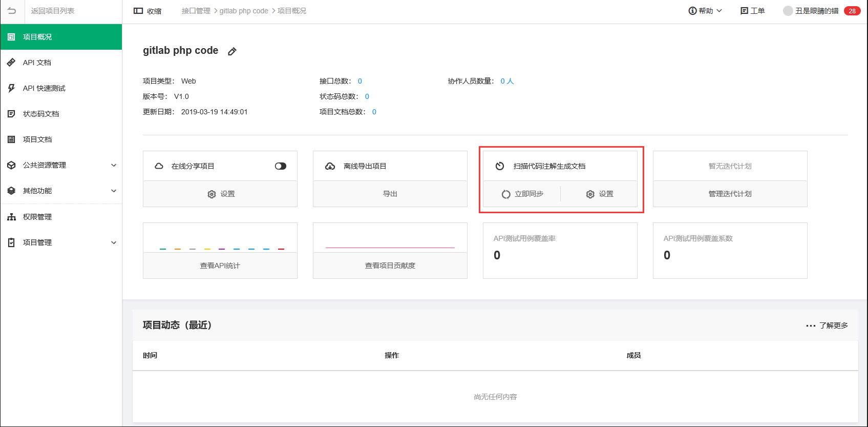Click 接口总数 value 0

(x=360, y=81)
